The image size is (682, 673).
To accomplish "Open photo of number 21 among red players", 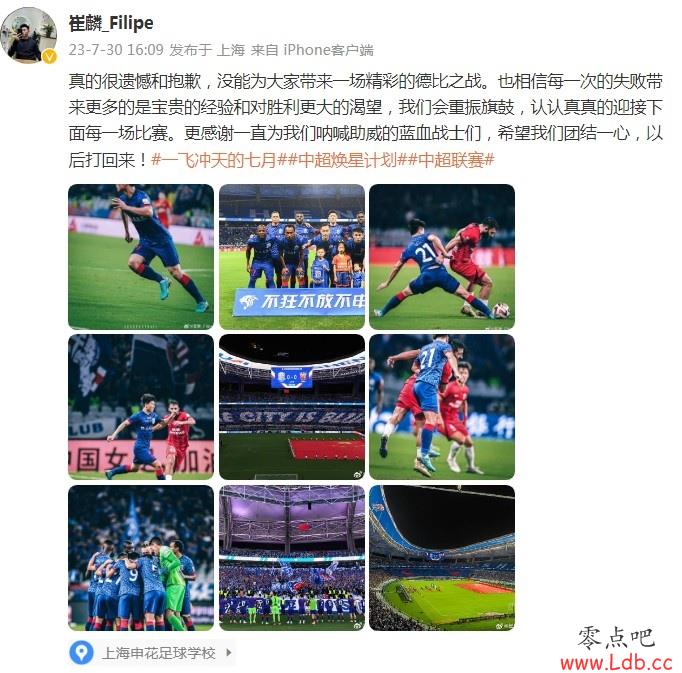I will click(x=442, y=407).
